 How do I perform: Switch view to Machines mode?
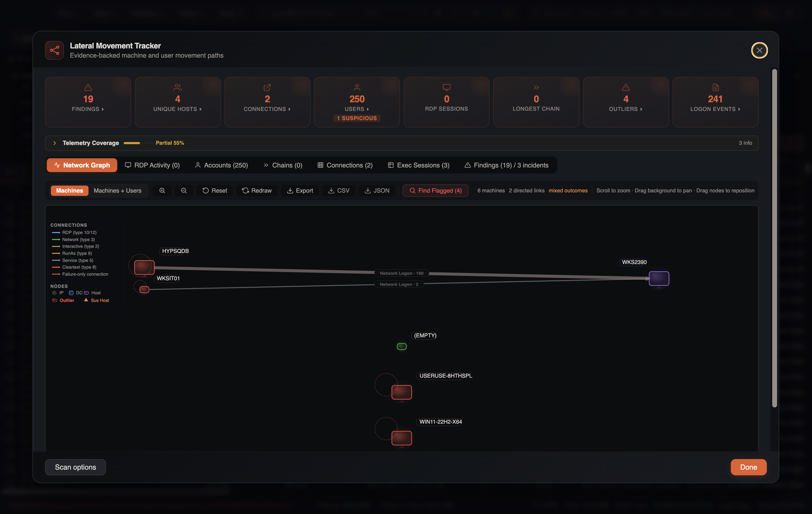70,190
